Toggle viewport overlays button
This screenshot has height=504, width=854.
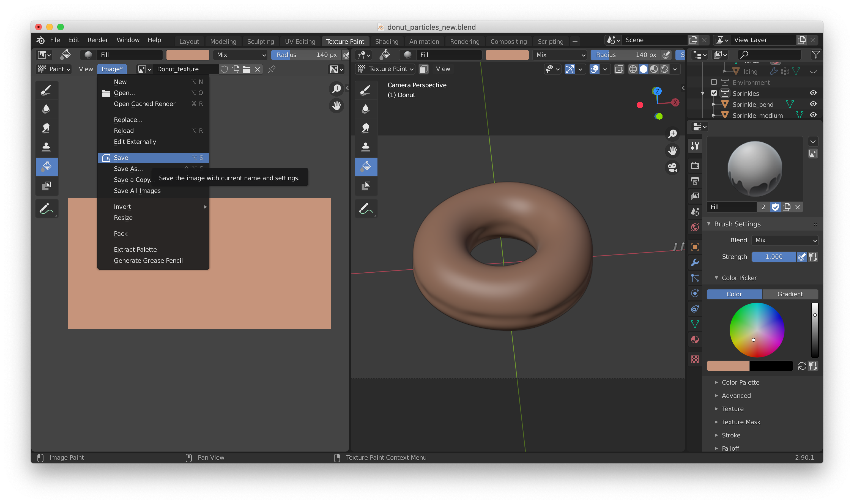tap(595, 69)
